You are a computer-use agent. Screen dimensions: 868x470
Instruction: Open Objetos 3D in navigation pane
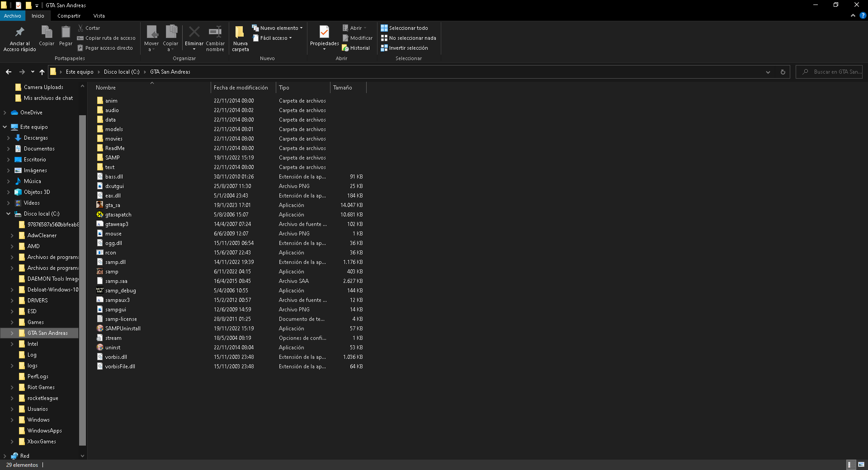[x=37, y=192]
